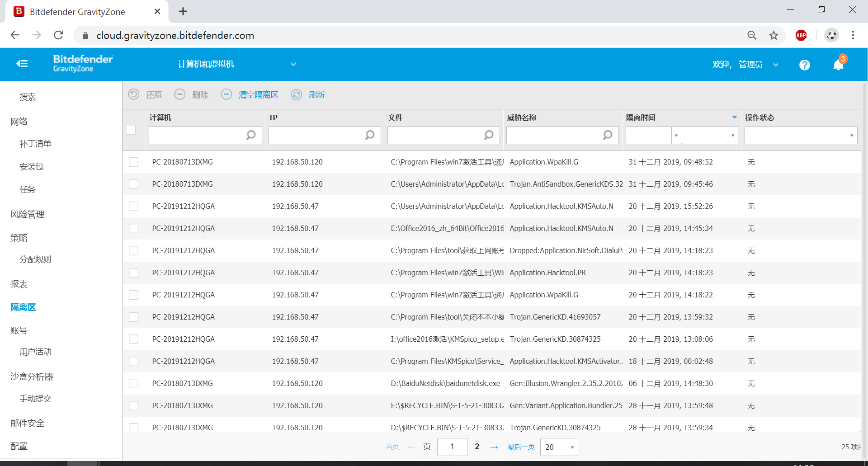Check the row with 14:45:34 quarantine time
868x466 pixels.
point(134,228)
